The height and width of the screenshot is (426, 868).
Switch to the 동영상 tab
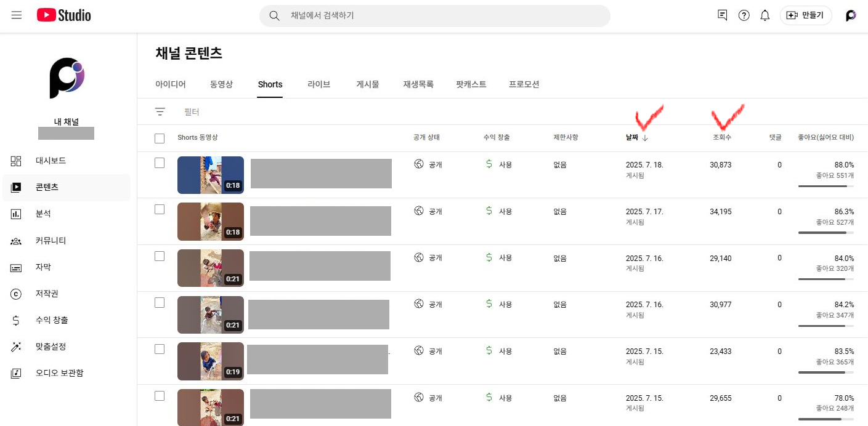tap(221, 84)
